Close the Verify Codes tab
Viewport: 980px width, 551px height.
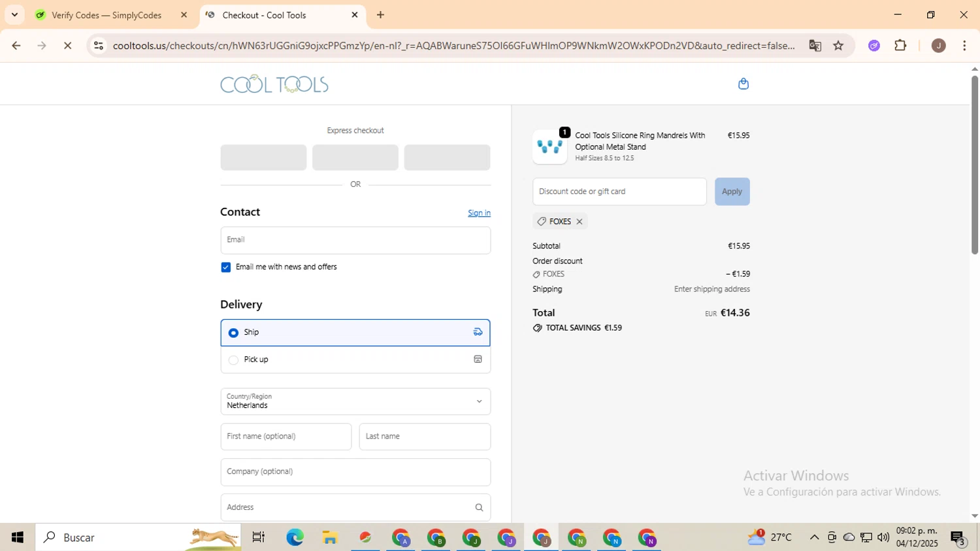184,15
